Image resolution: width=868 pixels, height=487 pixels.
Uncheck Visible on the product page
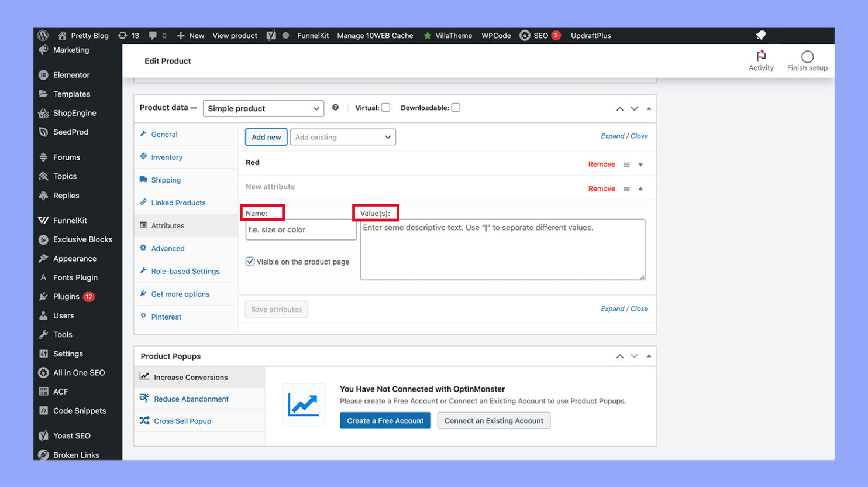pos(250,261)
